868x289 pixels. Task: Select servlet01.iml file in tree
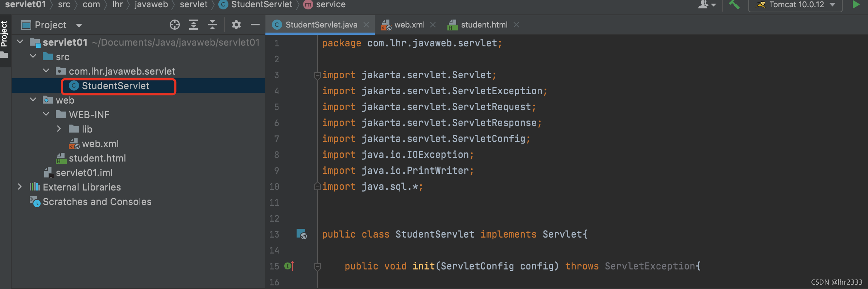pos(84,173)
